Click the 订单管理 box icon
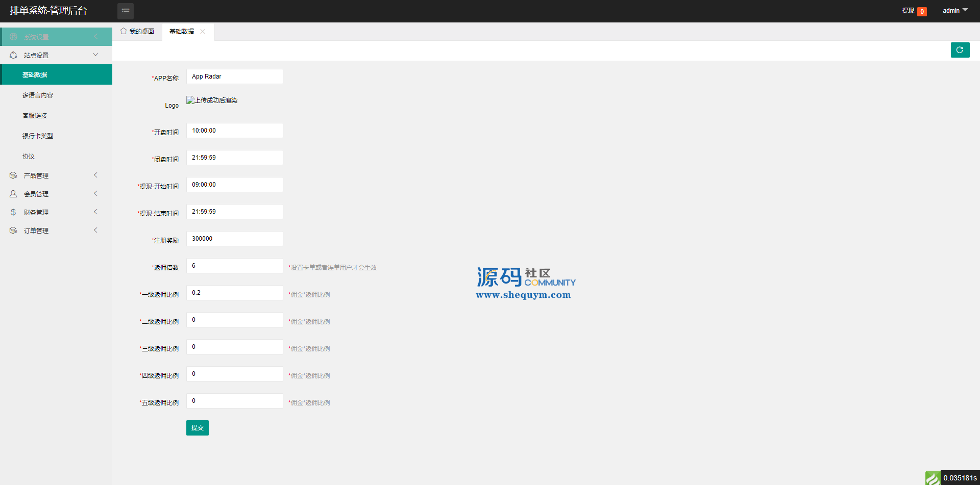Image resolution: width=980 pixels, height=485 pixels. coord(13,231)
